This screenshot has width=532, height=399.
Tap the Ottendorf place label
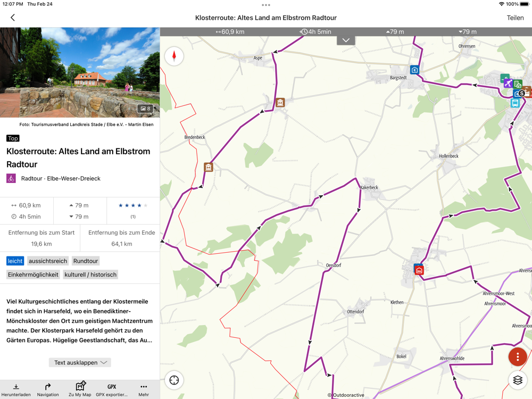(355, 311)
